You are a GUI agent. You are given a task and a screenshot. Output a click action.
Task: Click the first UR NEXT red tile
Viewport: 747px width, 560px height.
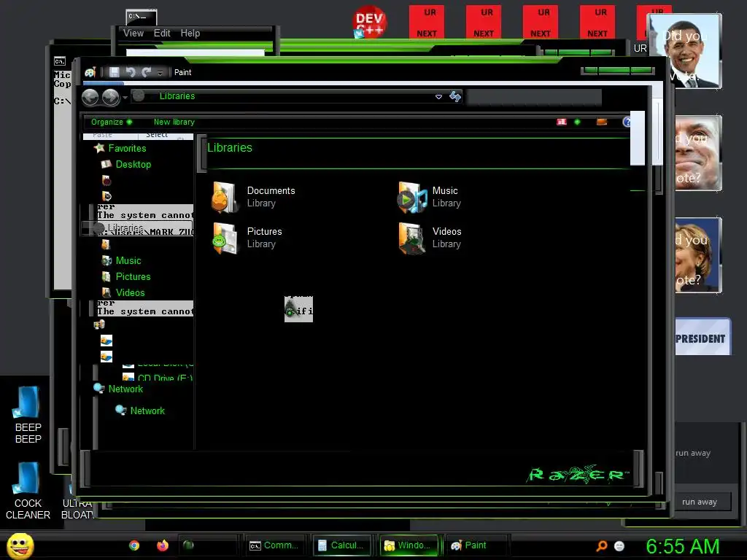click(x=427, y=22)
